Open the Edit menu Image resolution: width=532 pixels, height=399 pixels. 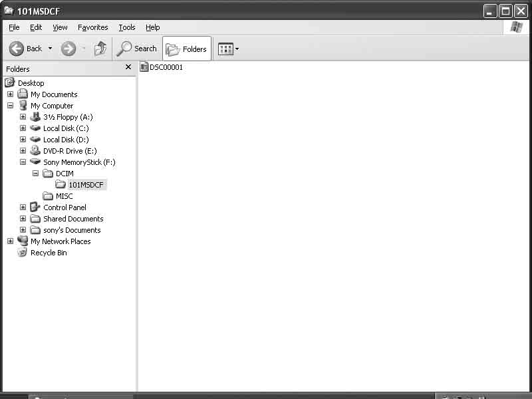pyautogui.click(x=36, y=27)
